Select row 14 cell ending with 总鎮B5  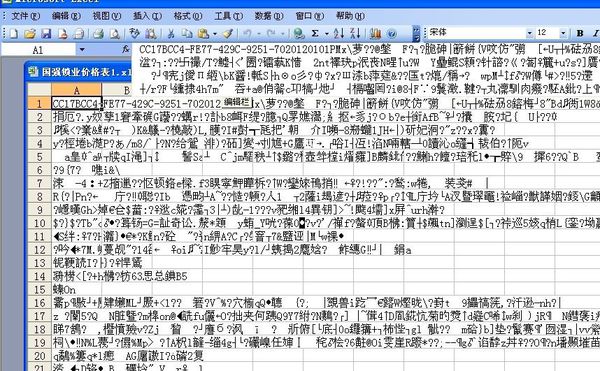point(77,276)
